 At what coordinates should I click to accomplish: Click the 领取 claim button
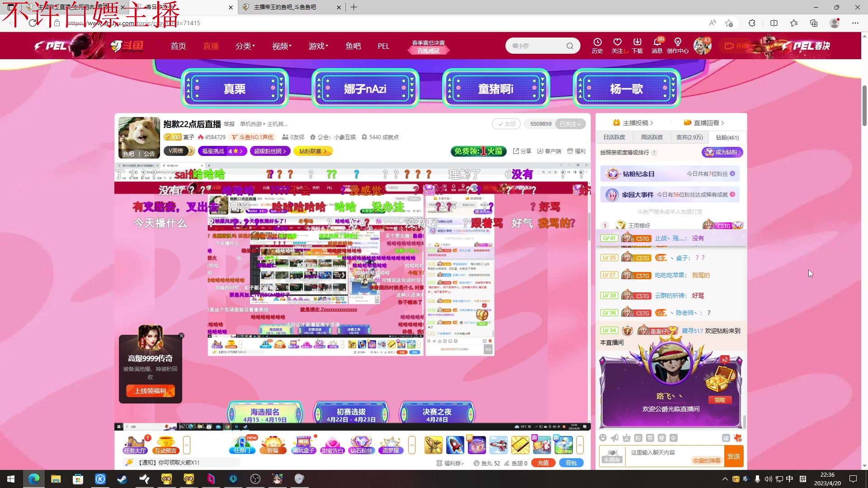(720, 400)
